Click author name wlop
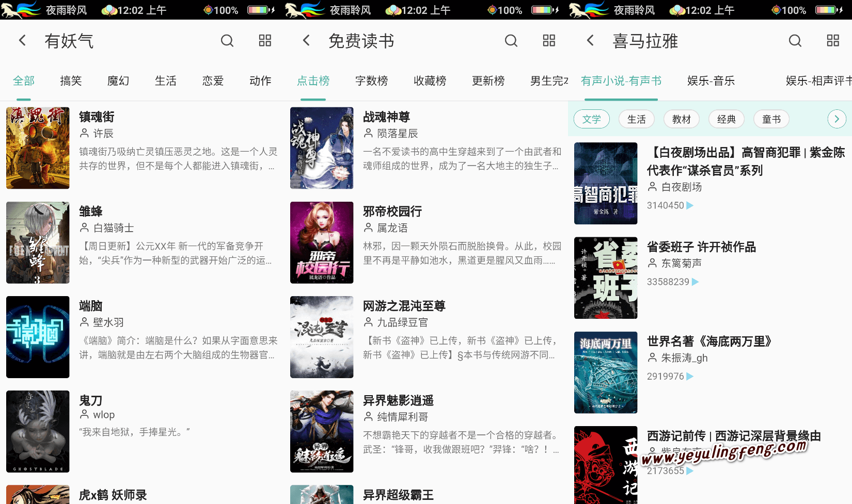Image resolution: width=852 pixels, height=504 pixels. pyautogui.click(x=104, y=415)
